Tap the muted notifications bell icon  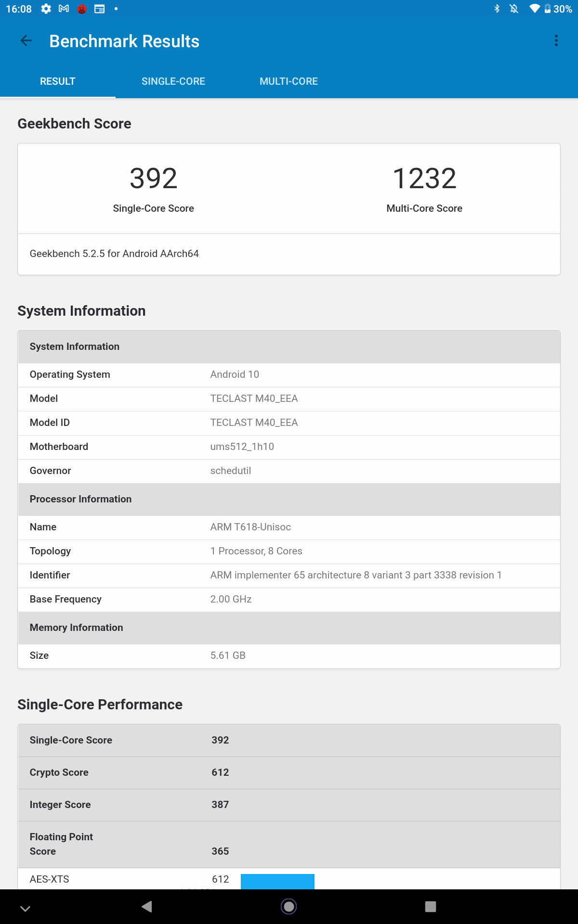tap(514, 9)
